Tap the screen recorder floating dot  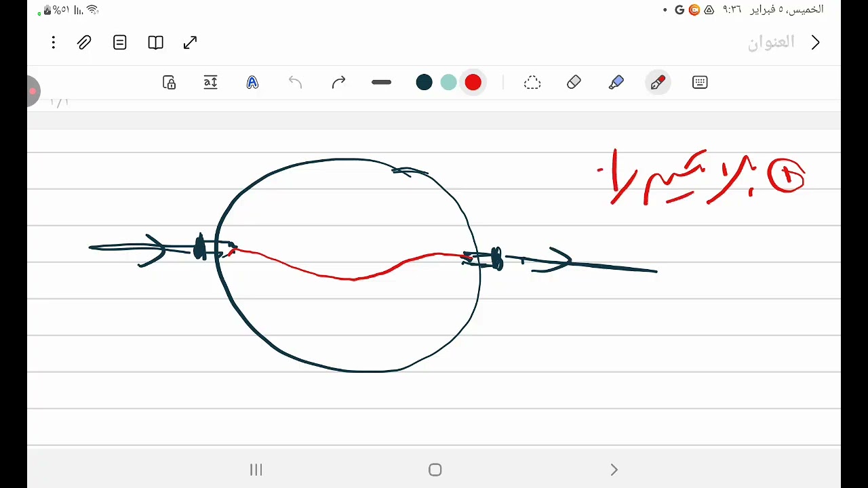32,91
